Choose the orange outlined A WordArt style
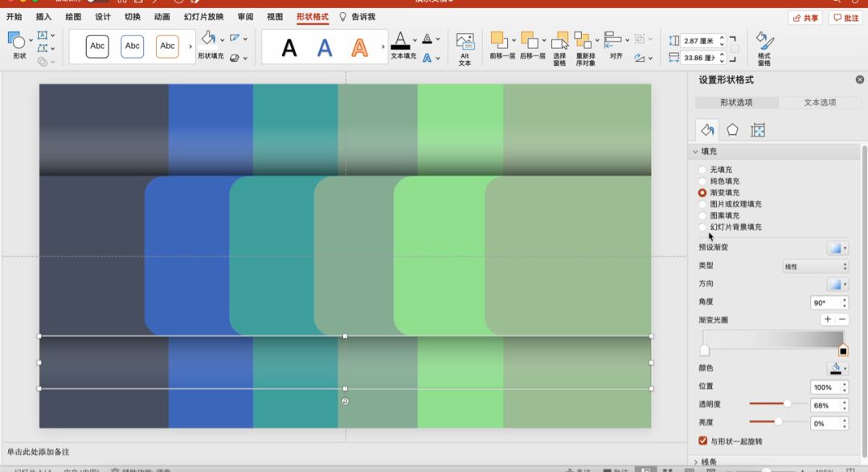Viewport: 868px width, 472px height. [360, 48]
